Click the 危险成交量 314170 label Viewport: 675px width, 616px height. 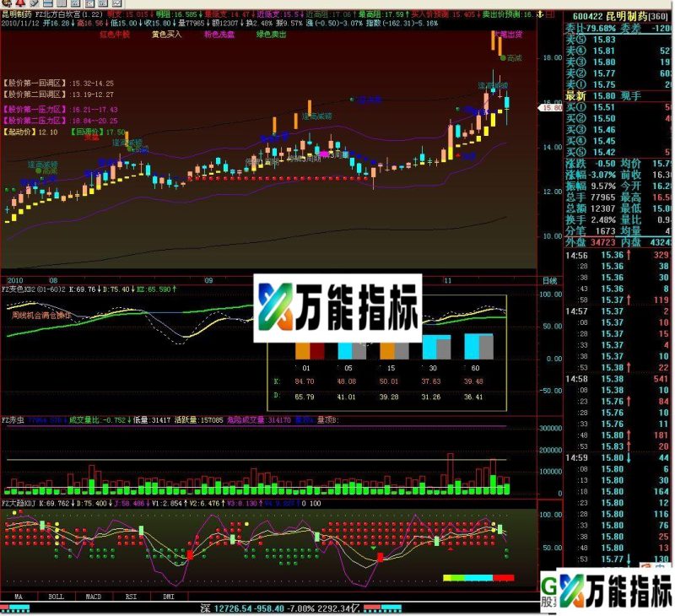tap(259, 419)
